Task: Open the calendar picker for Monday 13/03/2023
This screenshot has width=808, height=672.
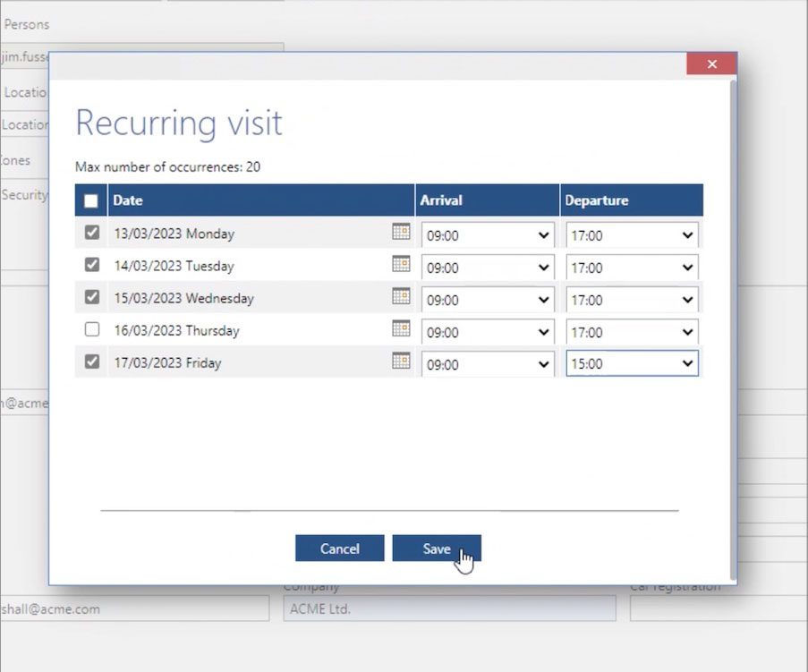Action: tap(401, 231)
